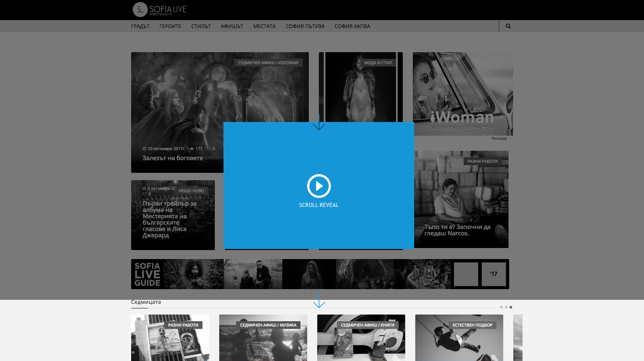Viewport: 644px width, 361px height.
Task: Open the ГРАДЪТ menu item
Action: 140,26
